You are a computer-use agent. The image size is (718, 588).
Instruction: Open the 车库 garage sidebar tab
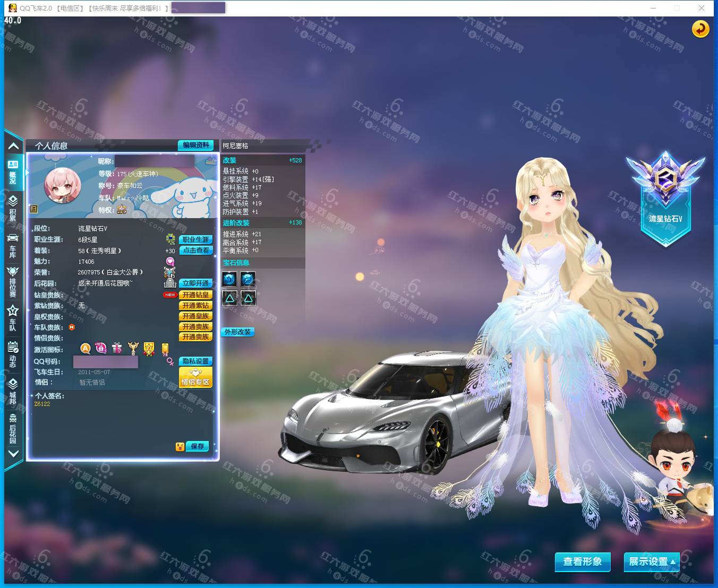point(13,245)
